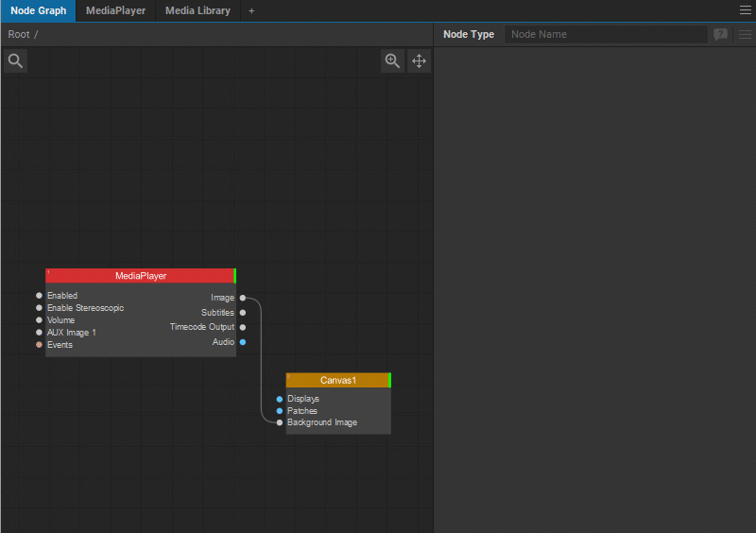
Task: Click the Audio output port
Action: pos(243,342)
